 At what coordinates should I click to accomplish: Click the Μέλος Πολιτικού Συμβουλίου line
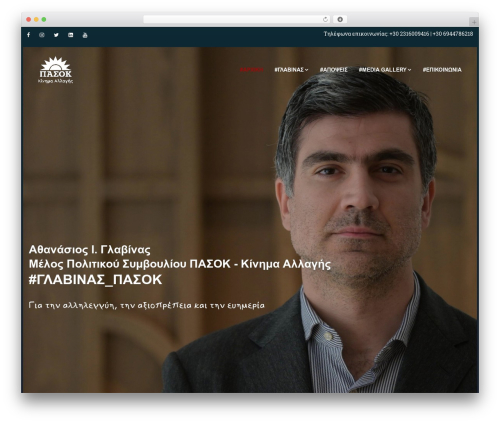180,264
